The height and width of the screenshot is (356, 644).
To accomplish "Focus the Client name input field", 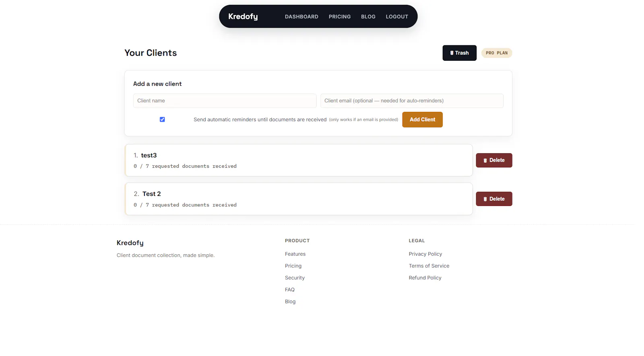I will 225,101.
